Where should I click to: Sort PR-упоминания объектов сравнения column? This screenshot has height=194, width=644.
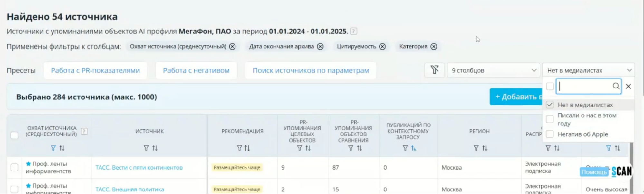(359, 148)
